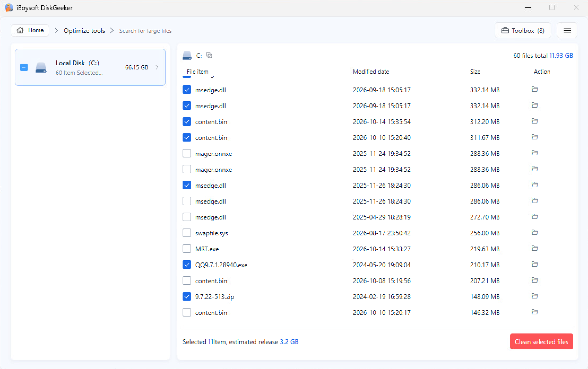Check the 272.70 MB msedge.dll checkbox
Screen dimensions: 588x369
(187, 217)
